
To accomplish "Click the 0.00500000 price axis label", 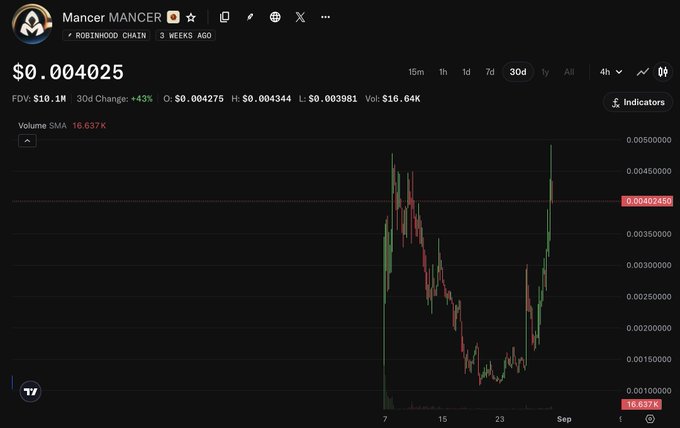I will (x=649, y=140).
